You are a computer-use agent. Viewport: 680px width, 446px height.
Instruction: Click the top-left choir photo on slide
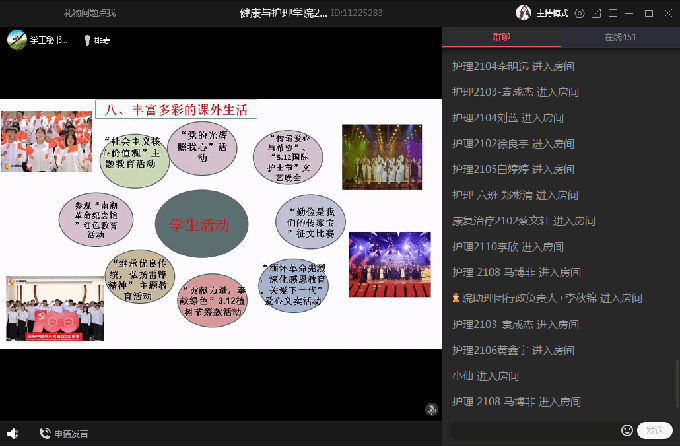pyautogui.click(x=46, y=143)
